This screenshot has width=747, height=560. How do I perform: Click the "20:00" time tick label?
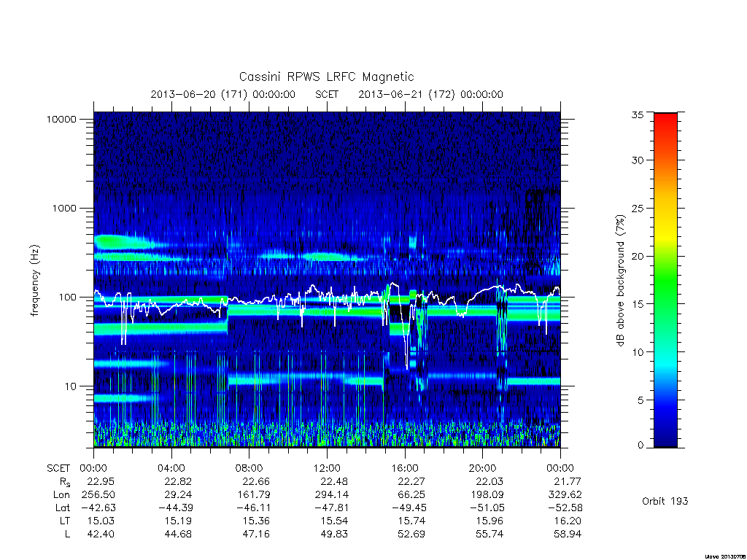(x=483, y=468)
